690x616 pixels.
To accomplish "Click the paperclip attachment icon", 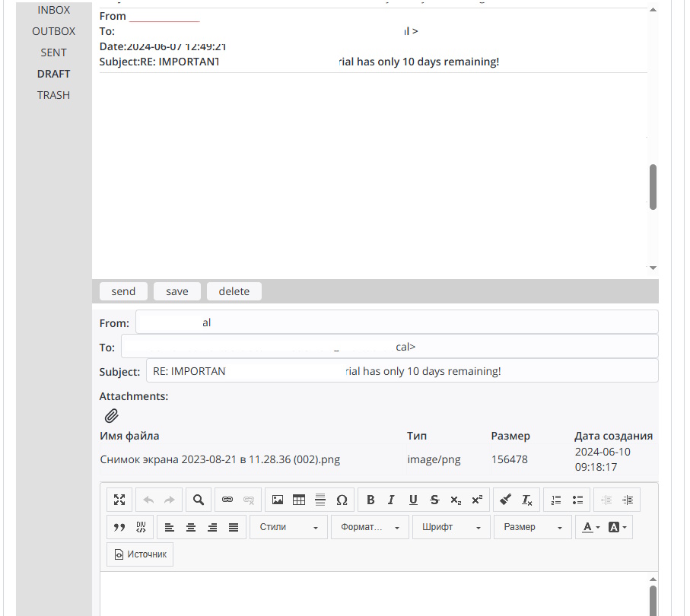I will pyautogui.click(x=112, y=416).
